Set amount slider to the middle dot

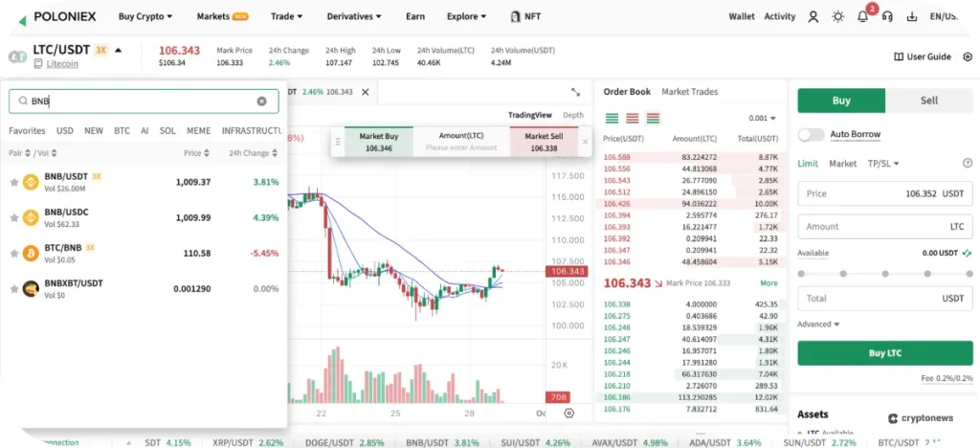point(885,274)
